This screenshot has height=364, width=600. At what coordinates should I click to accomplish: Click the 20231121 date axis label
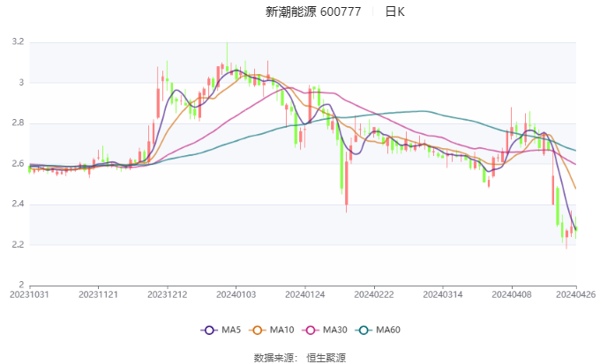98,294
